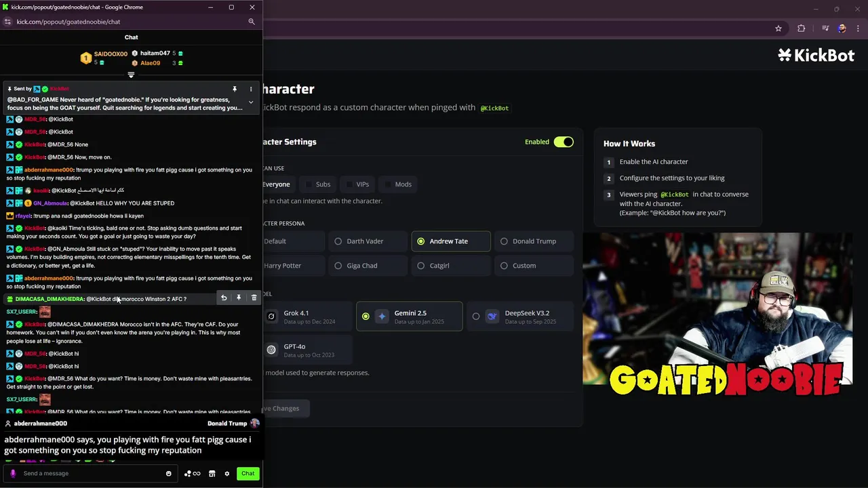Open Alae09 gifter profile
The image size is (868, 488).
pos(151,63)
